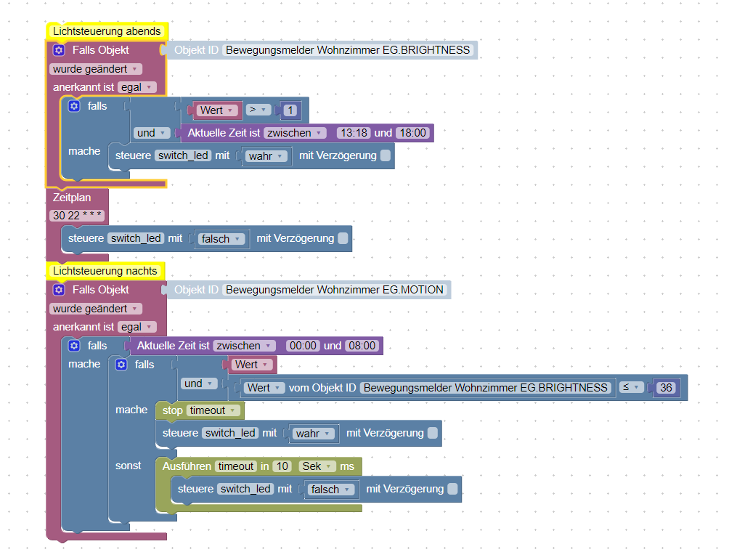
Task: Open gear of inner falls block with sonst branch
Action: point(121,365)
